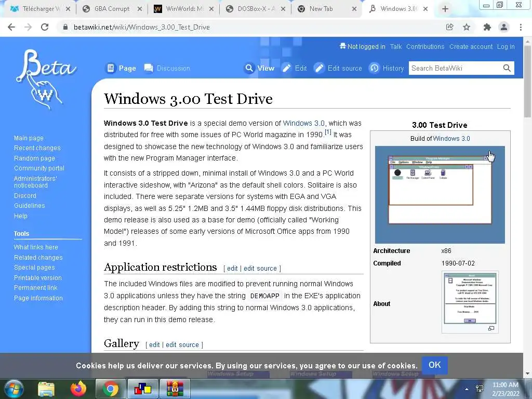Open the page History tab
The image size is (532, 399).
pos(387,68)
